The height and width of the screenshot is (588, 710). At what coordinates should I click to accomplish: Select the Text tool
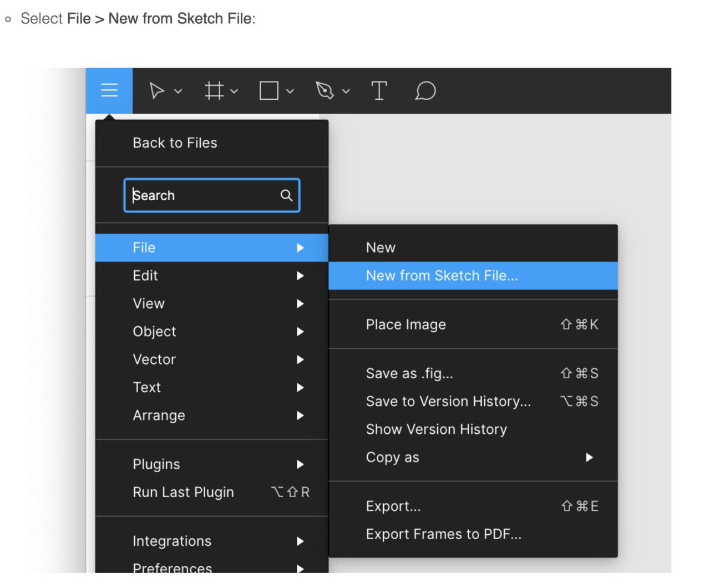point(379,90)
